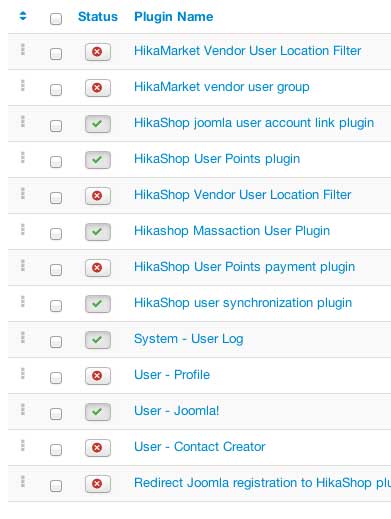391x519 pixels.
Task: Check the Redirect Joomla registration row checkbox
Action: click(56, 486)
